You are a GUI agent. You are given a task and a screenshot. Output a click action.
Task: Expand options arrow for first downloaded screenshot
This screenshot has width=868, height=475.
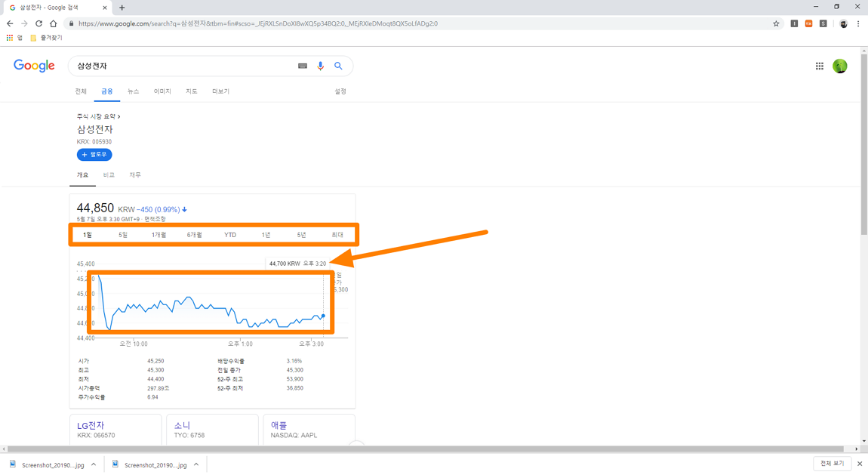coord(94,464)
